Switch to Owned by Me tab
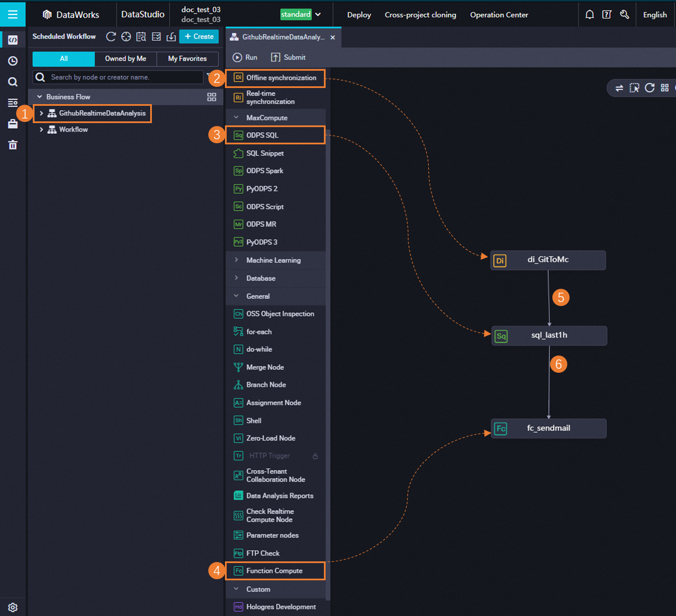Viewport: 676px width, 616px height. 125,59
